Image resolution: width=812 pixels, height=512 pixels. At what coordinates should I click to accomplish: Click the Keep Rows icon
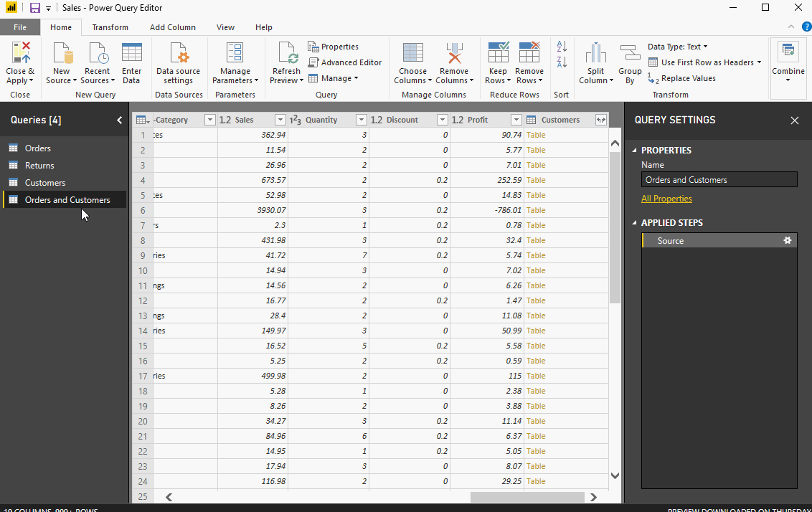[x=499, y=53]
